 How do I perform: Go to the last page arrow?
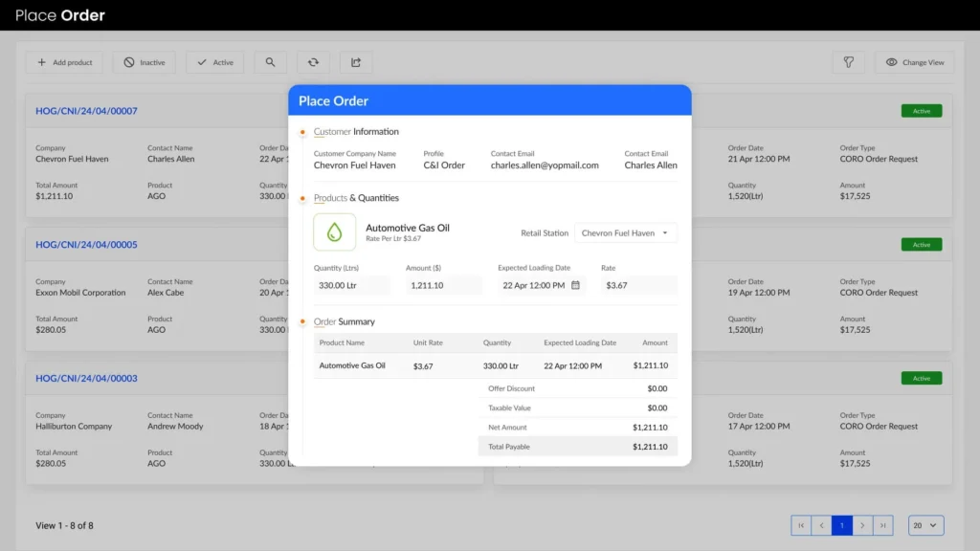coord(883,525)
